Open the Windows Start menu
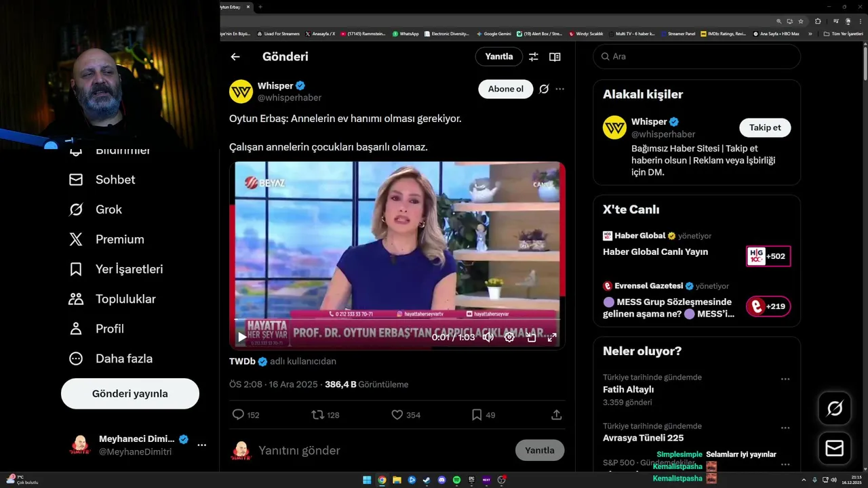The image size is (868, 488). (x=367, y=480)
